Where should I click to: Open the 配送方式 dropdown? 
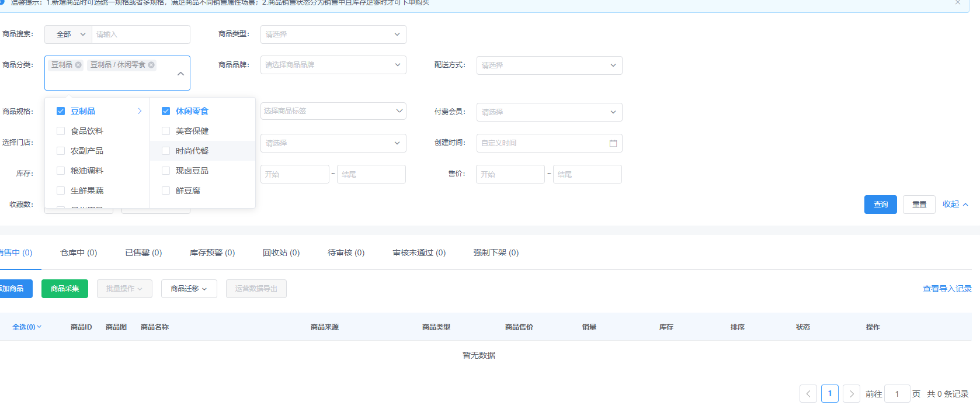coord(549,65)
